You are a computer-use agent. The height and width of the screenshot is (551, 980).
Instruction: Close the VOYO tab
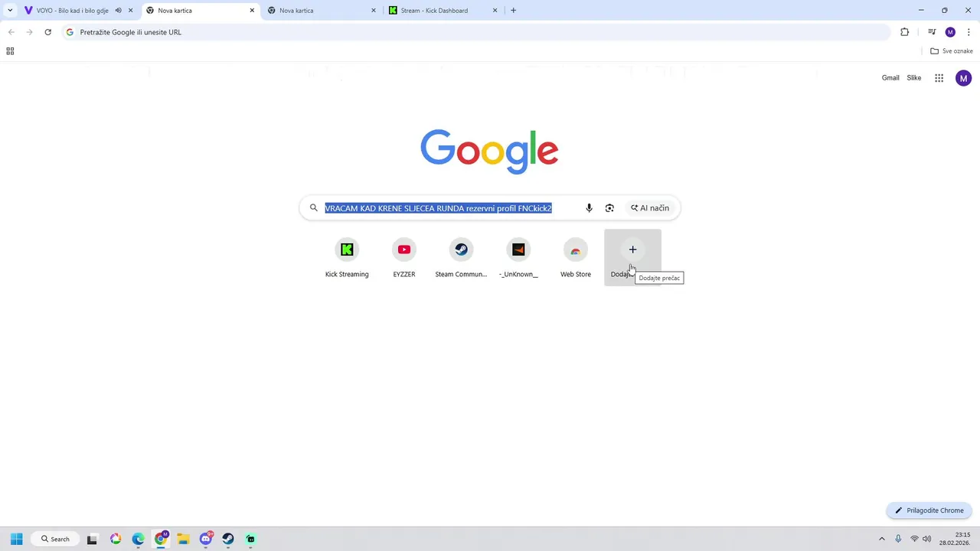pyautogui.click(x=131, y=11)
